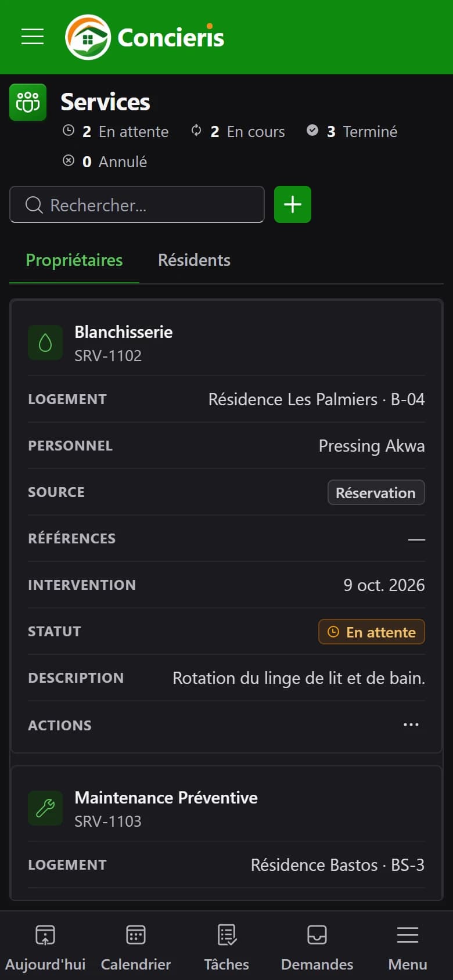The width and height of the screenshot is (453, 980).
Task: Click the green Services page icon
Action: pos(28,102)
